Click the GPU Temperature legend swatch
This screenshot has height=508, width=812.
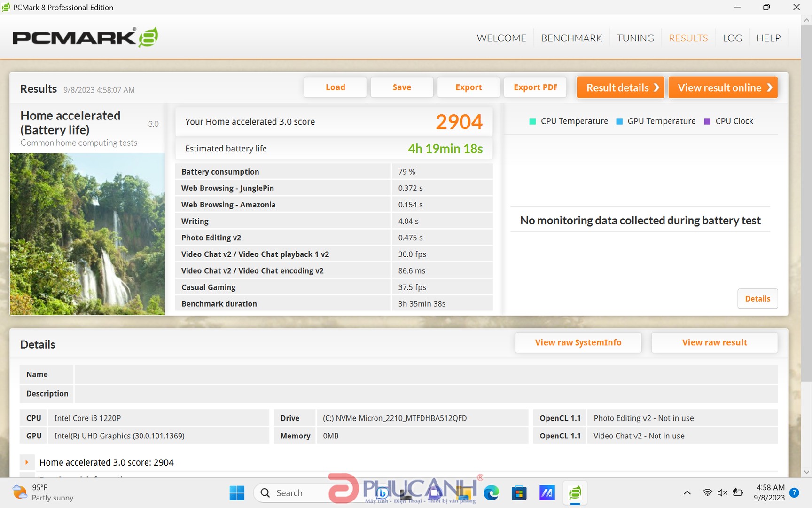619,121
